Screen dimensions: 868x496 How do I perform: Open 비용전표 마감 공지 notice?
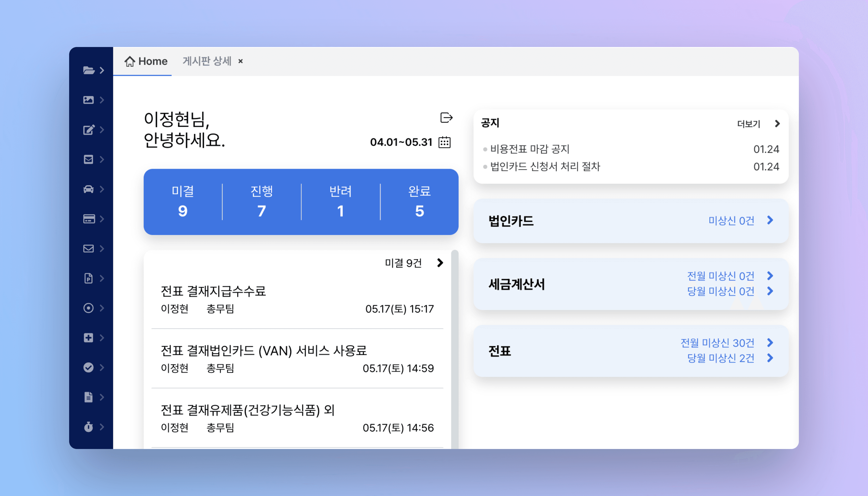click(530, 149)
